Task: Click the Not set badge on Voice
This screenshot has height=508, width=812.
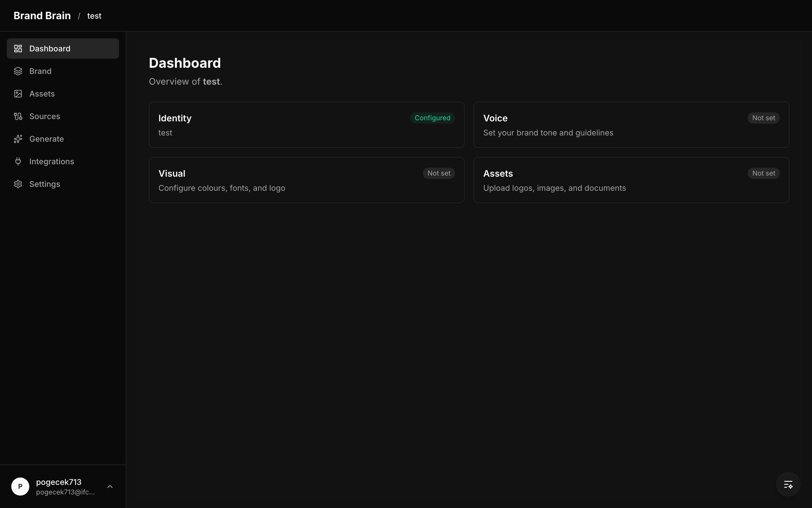Action: point(763,118)
